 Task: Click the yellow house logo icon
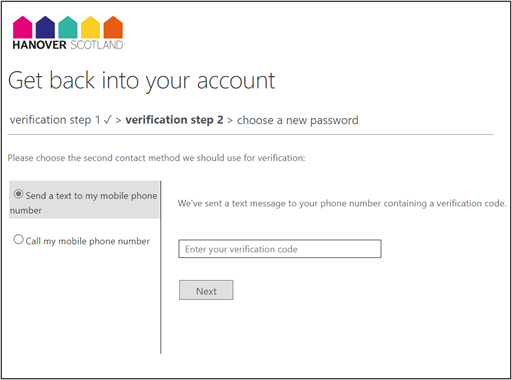[x=90, y=27]
